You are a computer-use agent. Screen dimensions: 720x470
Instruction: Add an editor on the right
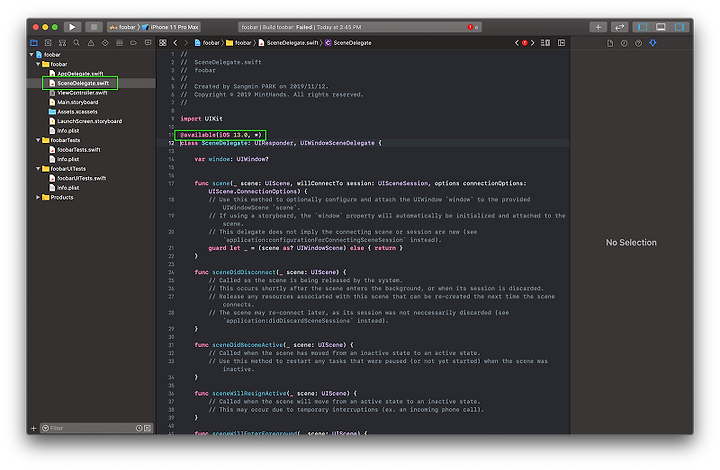561,43
